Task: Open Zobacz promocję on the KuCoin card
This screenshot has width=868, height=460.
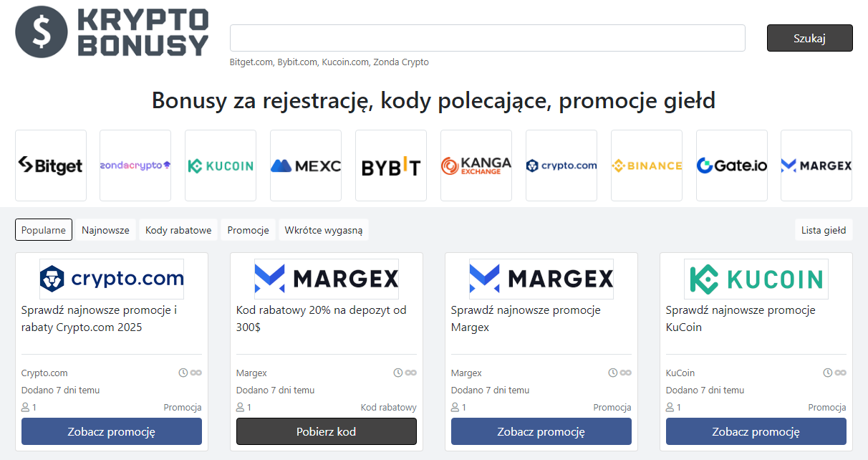Action: pos(756,431)
